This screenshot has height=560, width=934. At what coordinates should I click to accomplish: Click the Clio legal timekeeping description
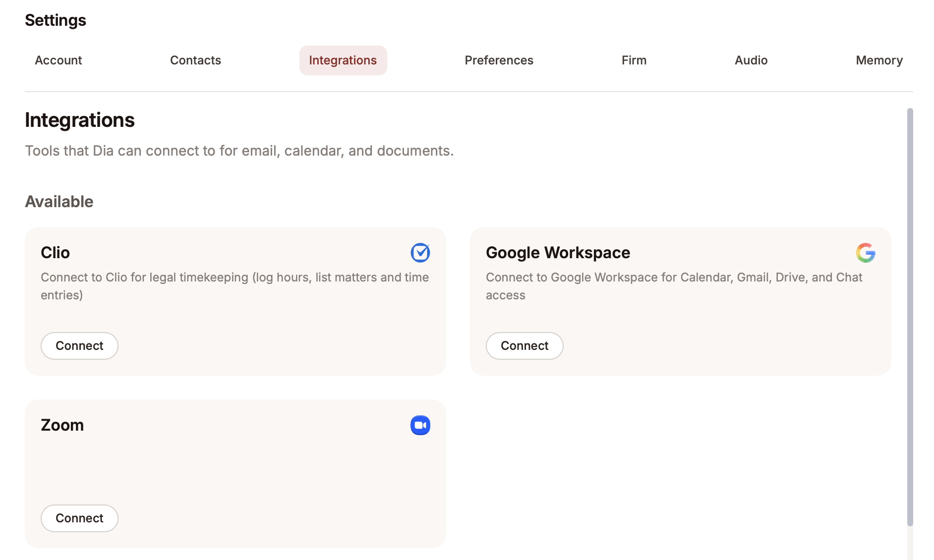(x=235, y=286)
